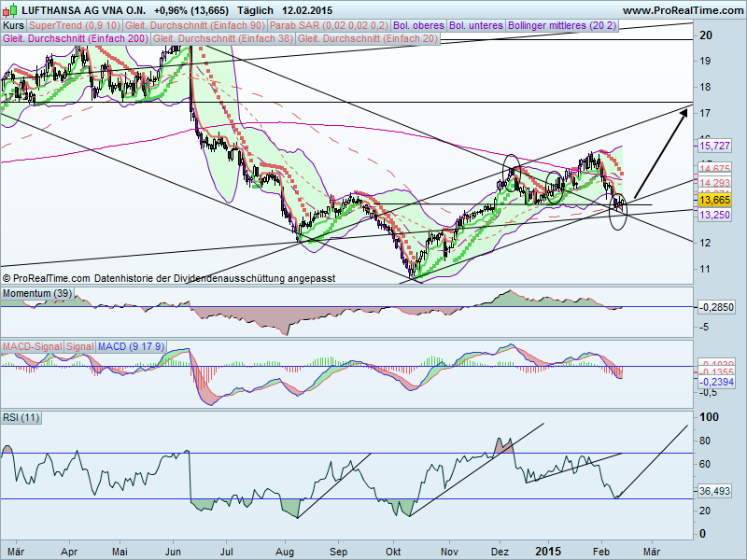Click the candlestick icon beside LUFTHANSA title

coord(10,9)
